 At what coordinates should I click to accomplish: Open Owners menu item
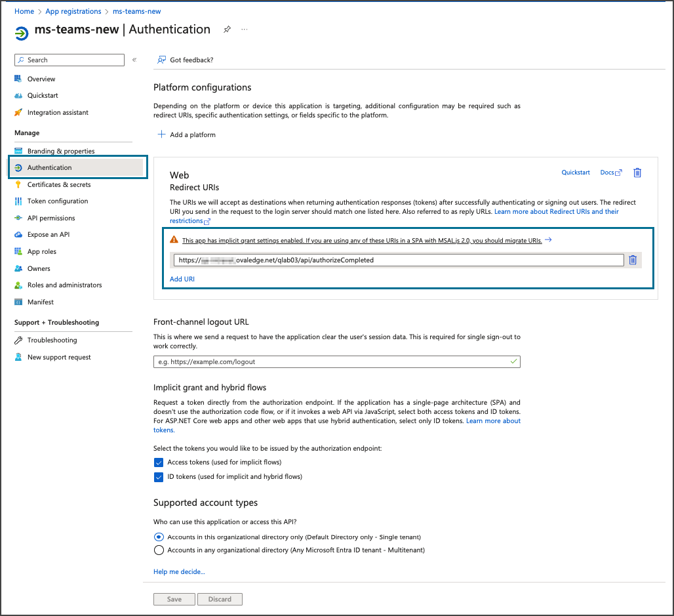pyautogui.click(x=39, y=268)
